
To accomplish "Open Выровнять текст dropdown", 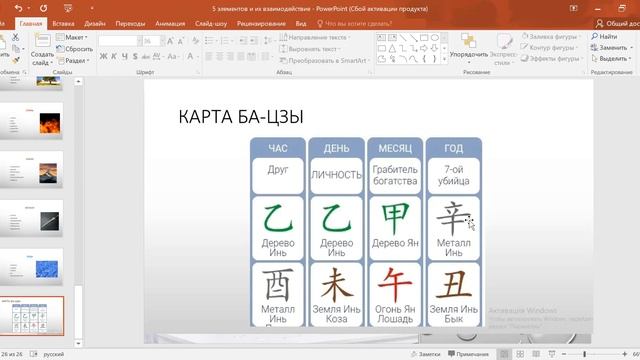I will click(310, 49).
